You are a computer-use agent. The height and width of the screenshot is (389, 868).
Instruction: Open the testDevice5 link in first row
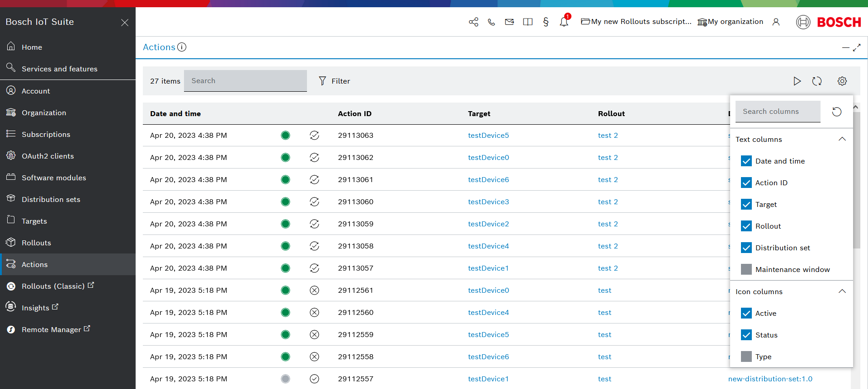pyautogui.click(x=488, y=136)
